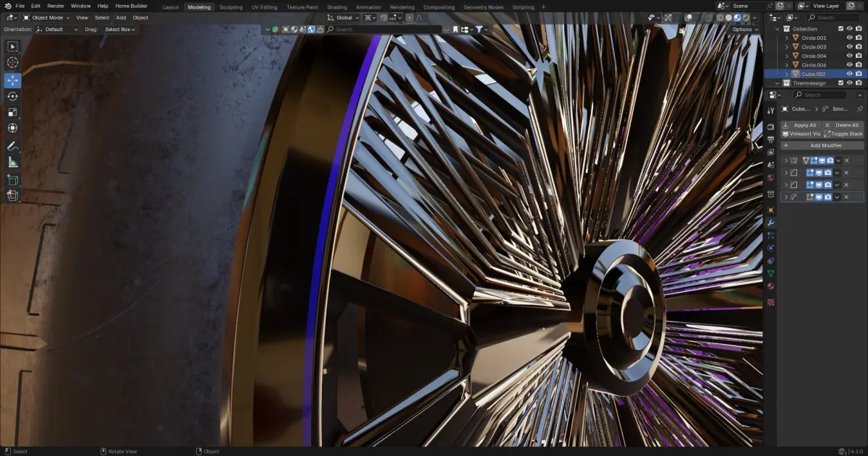This screenshot has width=868, height=456.
Task: Open the Object Constraints properties tab
Action: click(770, 261)
